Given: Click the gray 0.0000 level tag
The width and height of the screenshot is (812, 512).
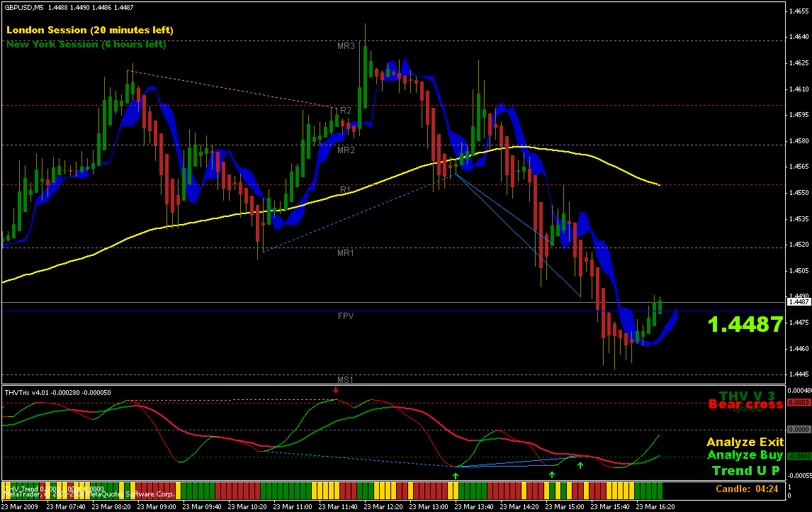Looking at the screenshot, I should 799,430.
